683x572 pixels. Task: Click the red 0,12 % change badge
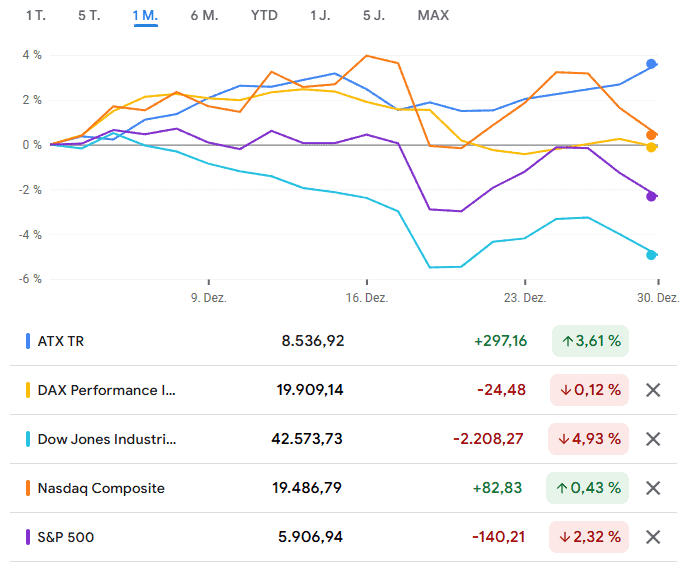(589, 390)
